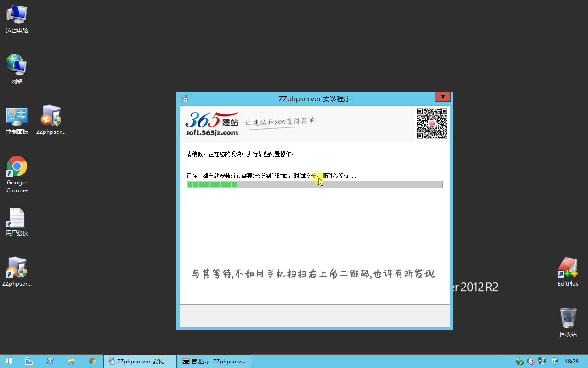Launch PowerShell from the taskbar
This screenshot has width=588, height=368.
pos(50,361)
